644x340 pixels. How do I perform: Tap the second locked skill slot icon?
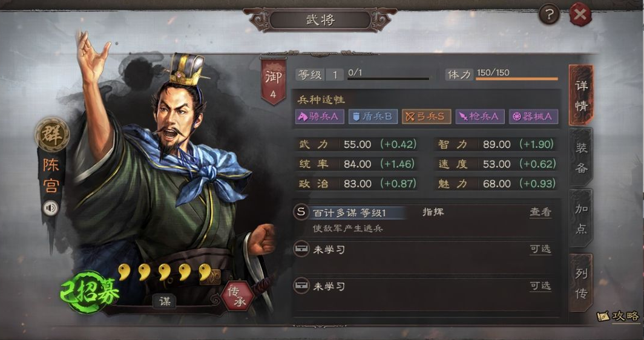click(x=301, y=286)
